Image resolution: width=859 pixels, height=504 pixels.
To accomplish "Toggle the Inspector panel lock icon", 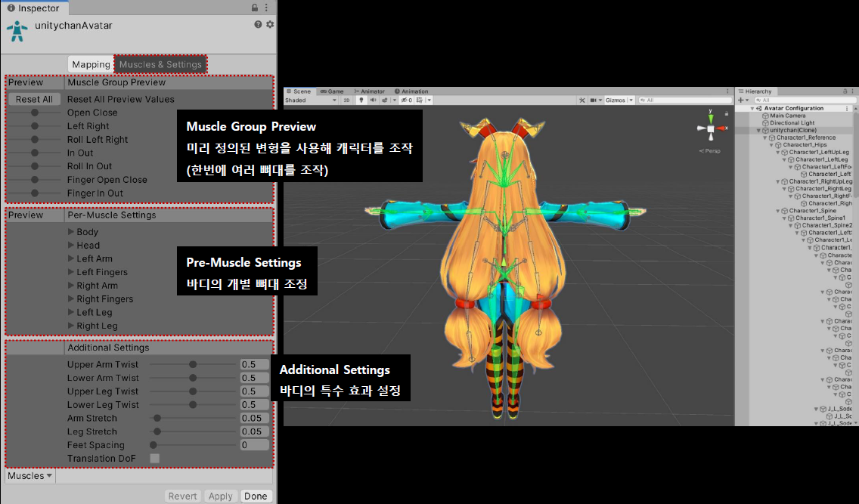I will point(255,8).
